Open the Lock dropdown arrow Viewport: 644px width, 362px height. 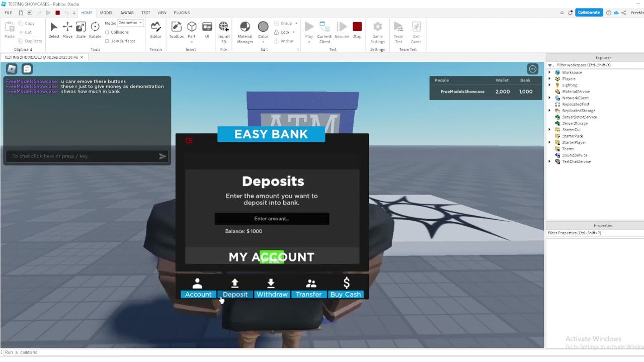point(293,32)
